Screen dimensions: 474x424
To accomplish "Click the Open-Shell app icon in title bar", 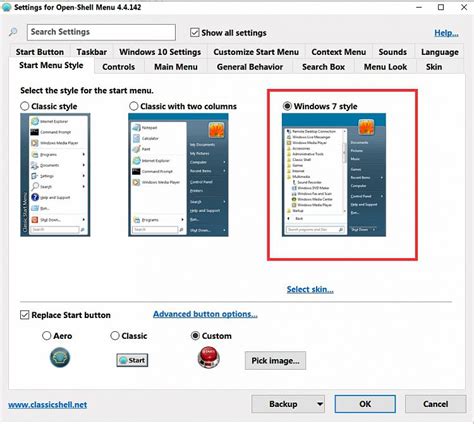I will click(7, 7).
